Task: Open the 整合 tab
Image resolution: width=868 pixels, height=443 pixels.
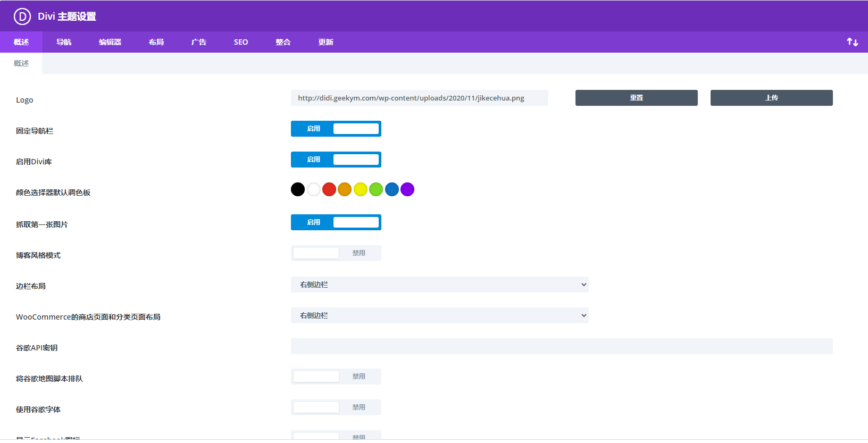Action: (283, 42)
